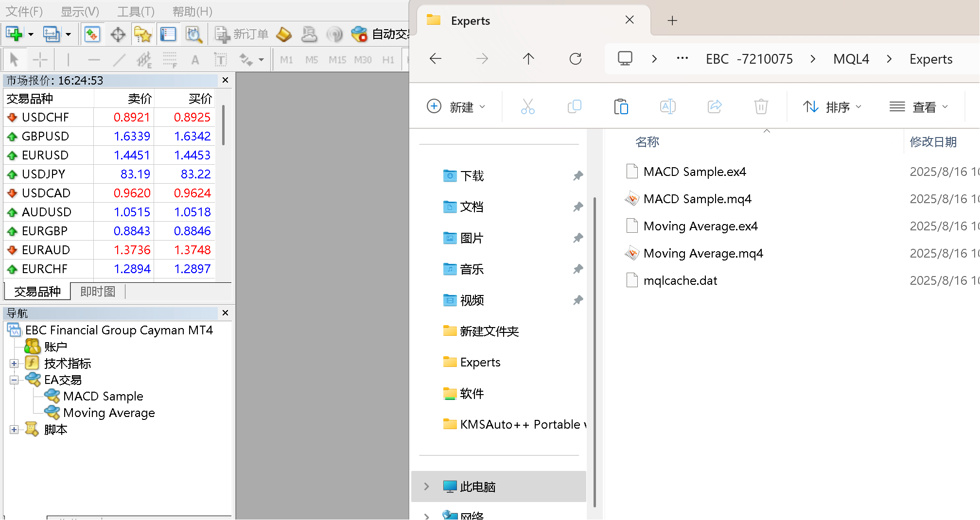Image resolution: width=980 pixels, height=520 pixels.
Task: Expand the 技术指标 tree node
Action: click(x=14, y=364)
